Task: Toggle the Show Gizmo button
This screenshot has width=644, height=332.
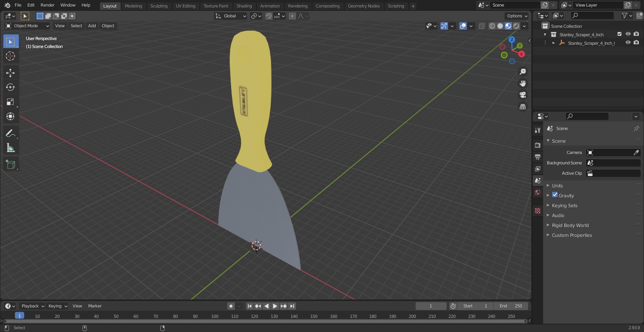Action: pyautogui.click(x=444, y=26)
